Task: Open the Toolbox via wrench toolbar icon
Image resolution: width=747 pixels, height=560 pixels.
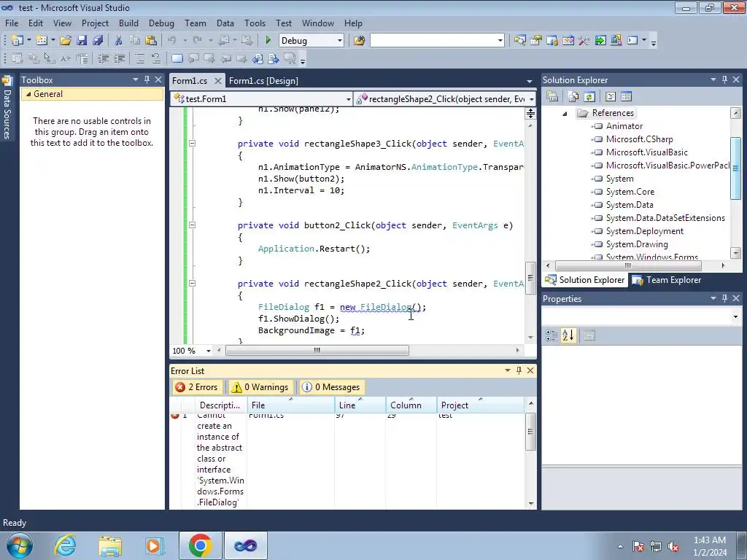Action: pos(584,41)
